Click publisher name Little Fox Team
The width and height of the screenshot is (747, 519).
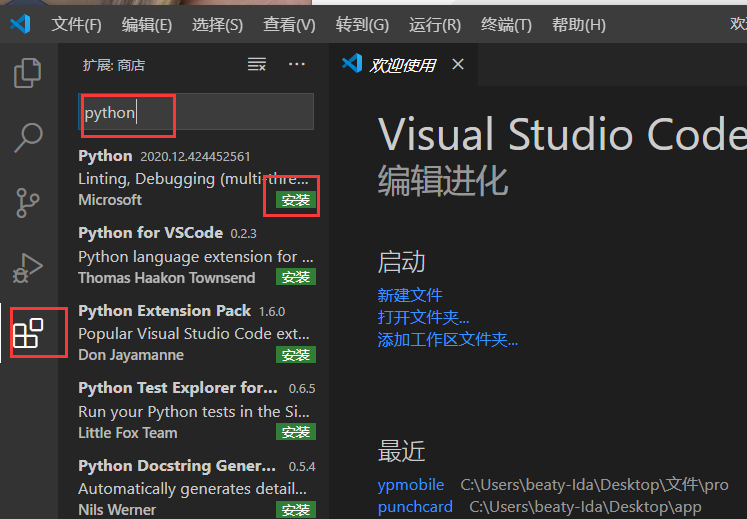pyautogui.click(x=128, y=433)
